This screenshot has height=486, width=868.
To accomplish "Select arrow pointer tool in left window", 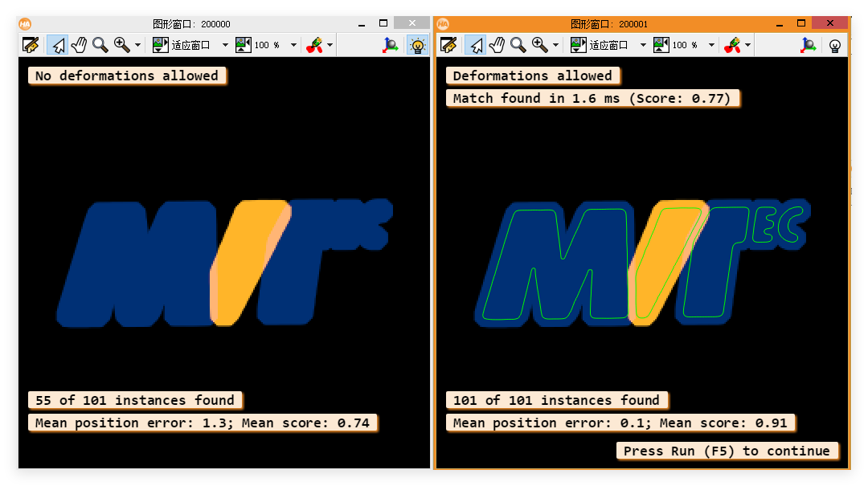I will [58, 45].
